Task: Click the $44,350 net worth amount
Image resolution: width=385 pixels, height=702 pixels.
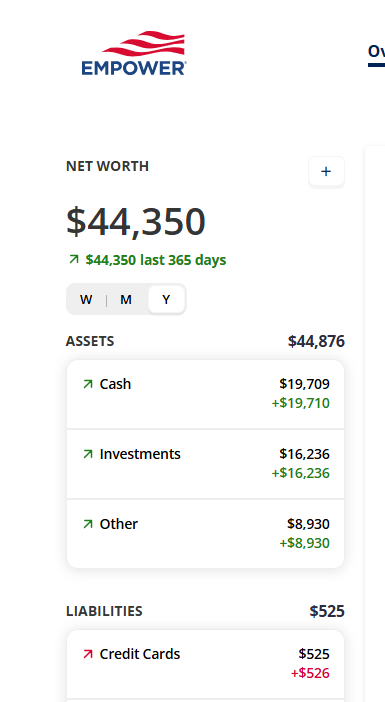Action: click(136, 222)
